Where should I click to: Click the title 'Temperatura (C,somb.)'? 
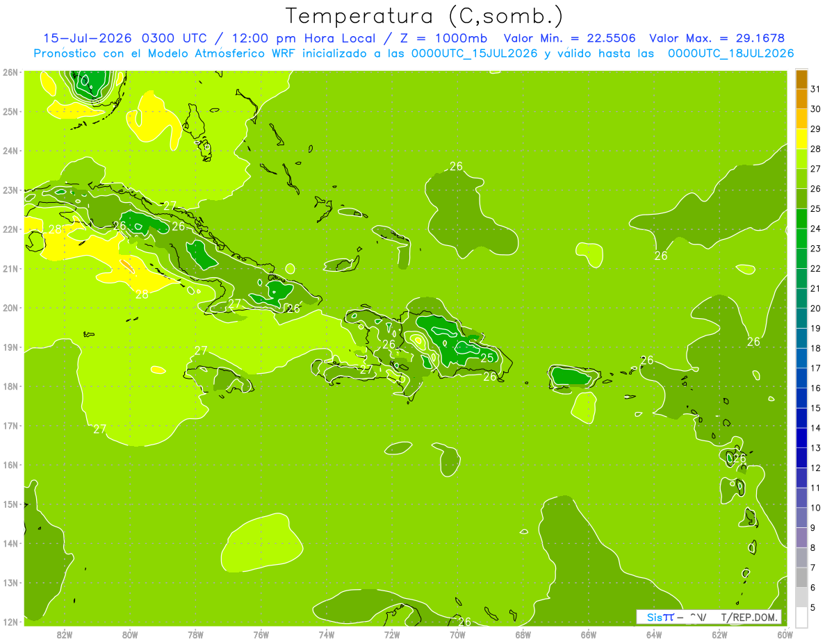(424, 16)
